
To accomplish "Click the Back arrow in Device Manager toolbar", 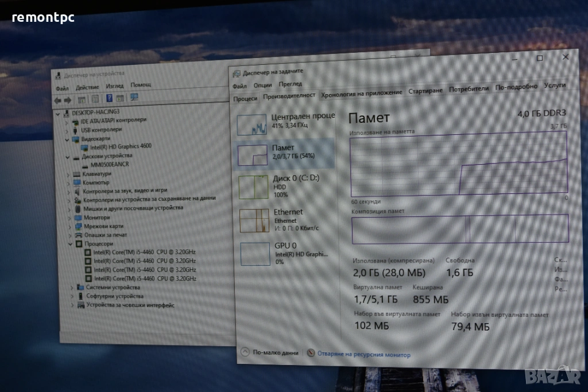I will (58, 99).
